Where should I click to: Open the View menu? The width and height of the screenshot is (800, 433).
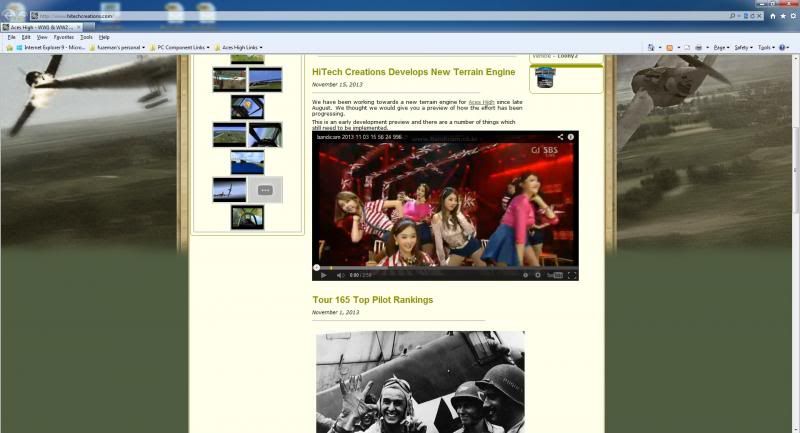tap(42, 37)
